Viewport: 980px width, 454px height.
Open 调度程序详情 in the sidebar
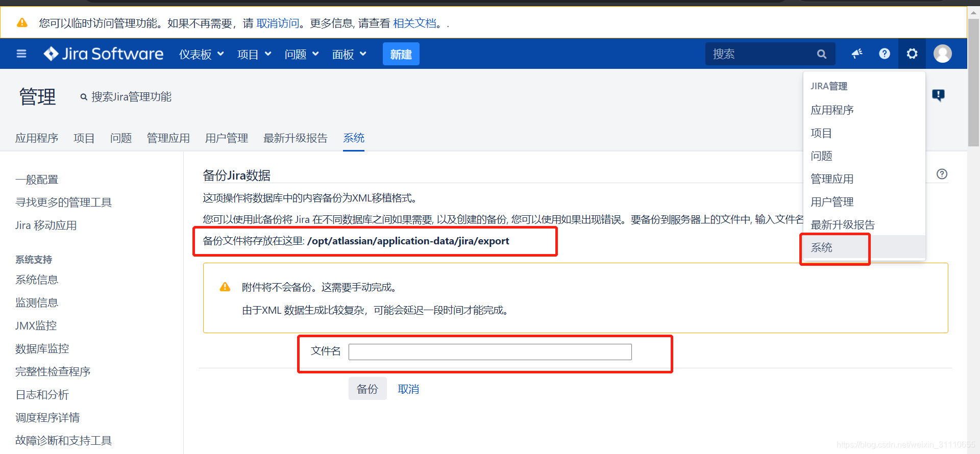click(x=47, y=417)
